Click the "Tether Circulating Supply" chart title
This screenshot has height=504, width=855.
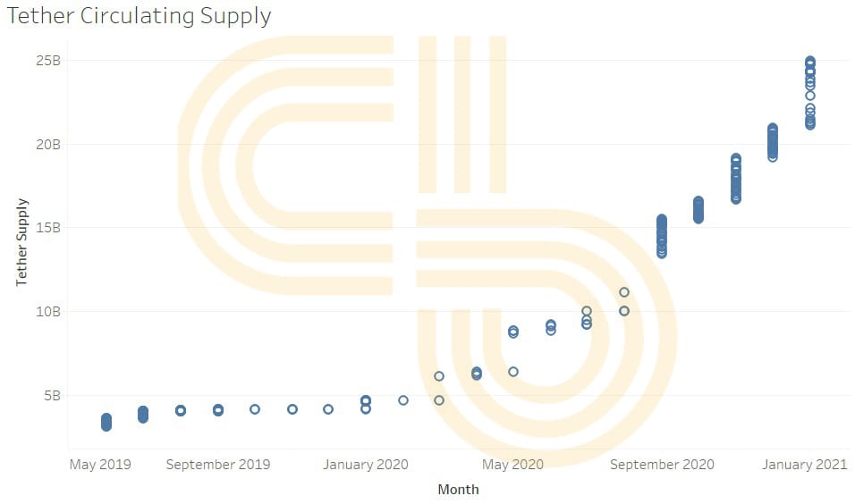pyautogui.click(x=139, y=16)
